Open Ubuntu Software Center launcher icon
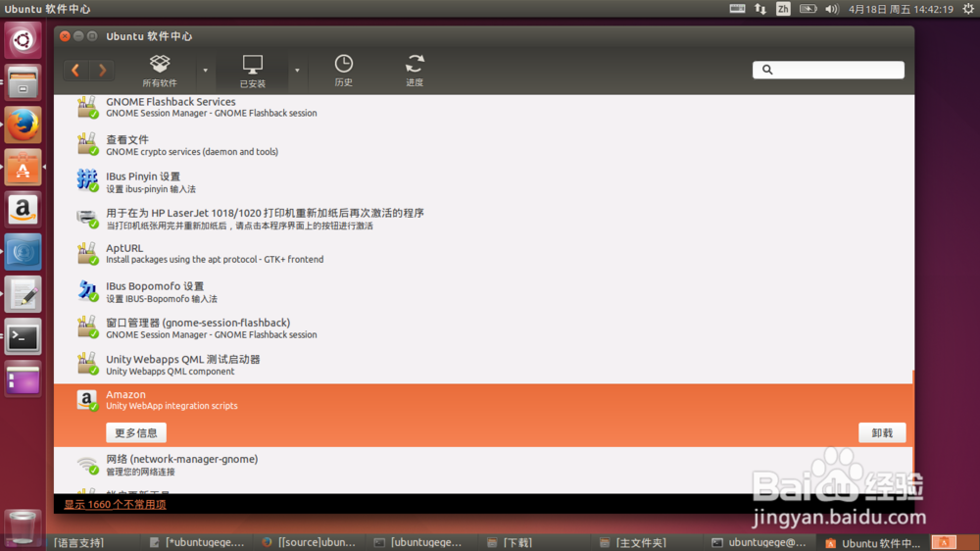Screen dimensions: 980x551 (24, 168)
